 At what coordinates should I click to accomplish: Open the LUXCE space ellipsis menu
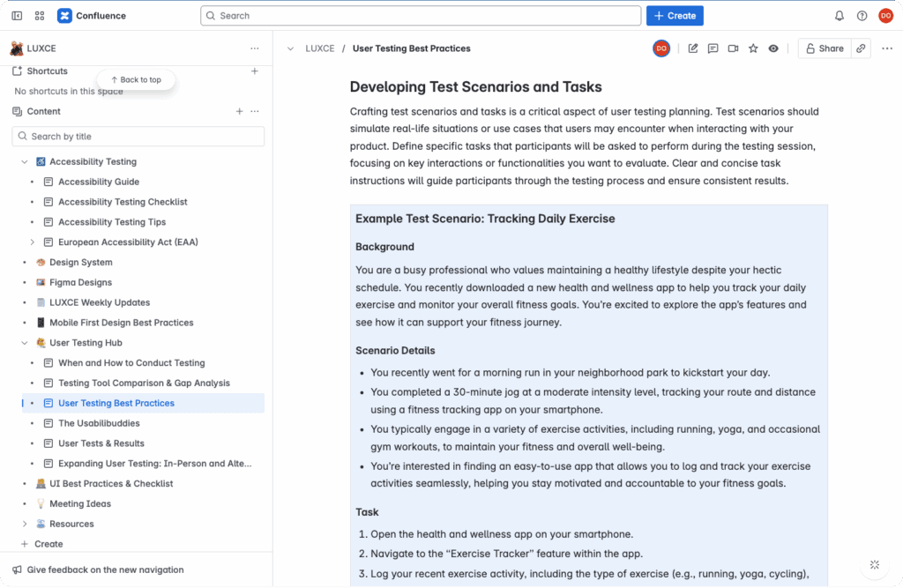click(x=254, y=48)
